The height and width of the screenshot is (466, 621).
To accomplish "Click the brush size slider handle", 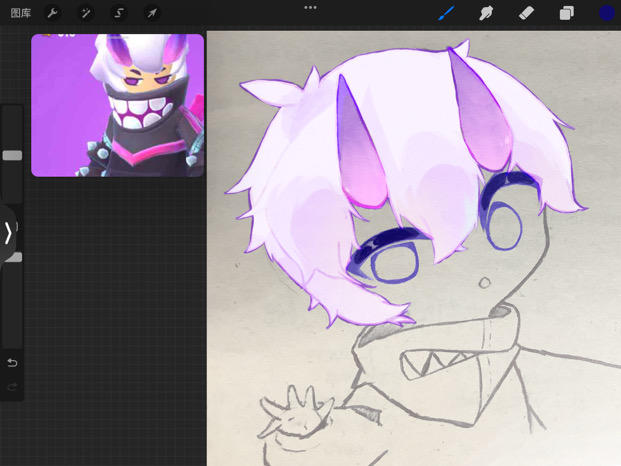I will [x=12, y=155].
